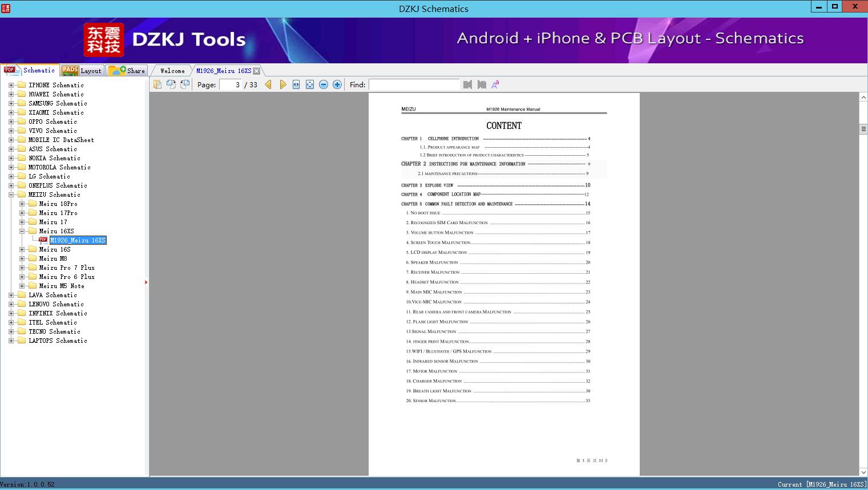This screenshot has width=868, height=490.
Task: Switch to the Layout tab
Action: [82, 71]
